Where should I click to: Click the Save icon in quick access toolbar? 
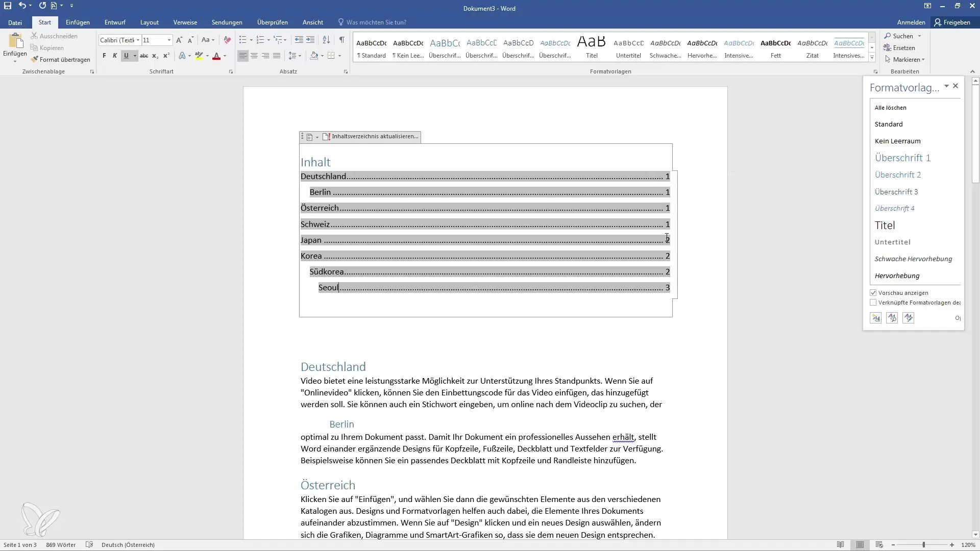pos(8,6)
